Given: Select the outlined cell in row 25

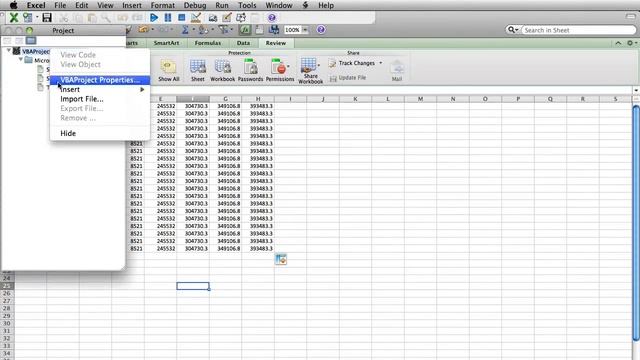Looking at the screenshot, I should (193, 286).
